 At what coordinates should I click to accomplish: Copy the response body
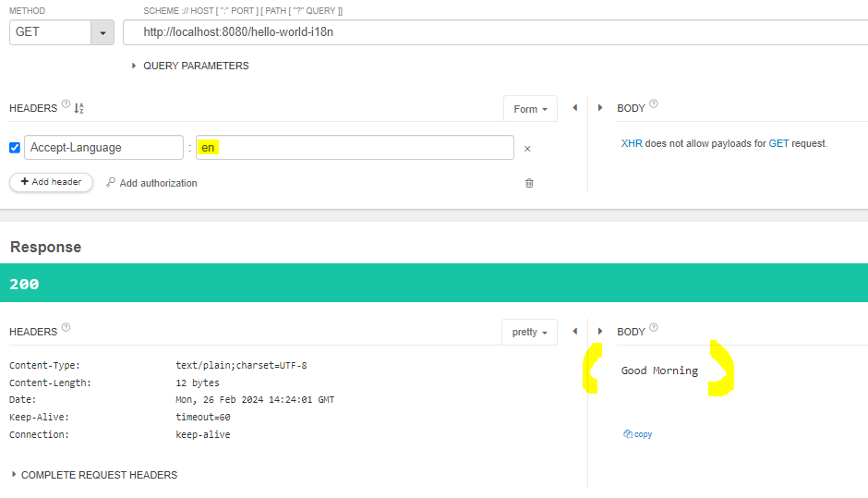pyautogui.click(x=638, y=434)
